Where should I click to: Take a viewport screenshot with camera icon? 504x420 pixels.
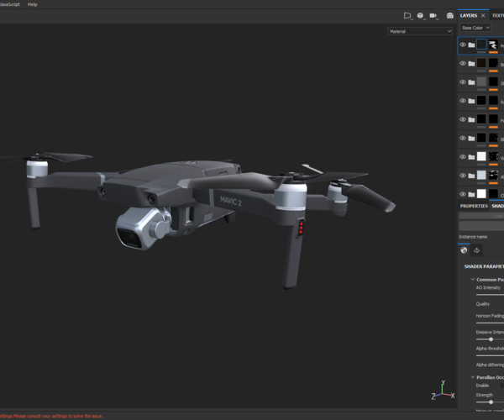click(x=449, y=15)
